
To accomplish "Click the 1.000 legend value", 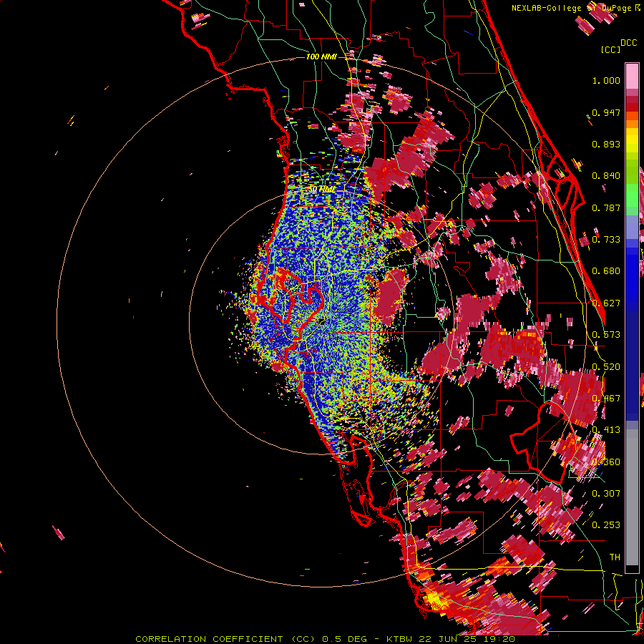I will [x=606, y=80].
